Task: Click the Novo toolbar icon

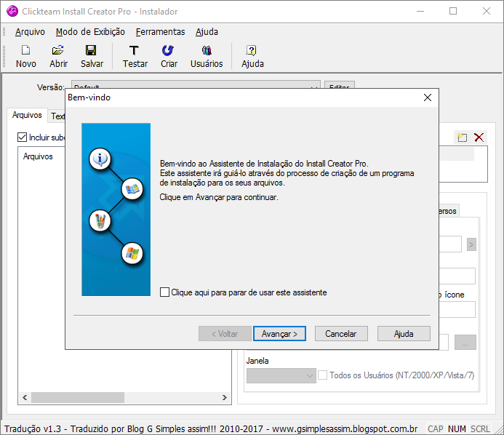Action: [25, 56]
